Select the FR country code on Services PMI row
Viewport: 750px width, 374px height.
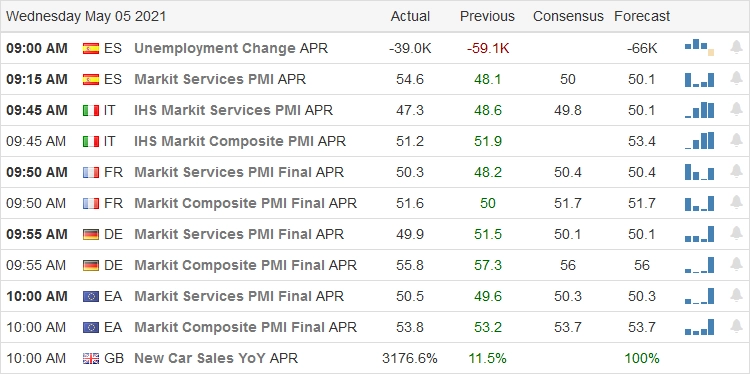tap(113, 172)
